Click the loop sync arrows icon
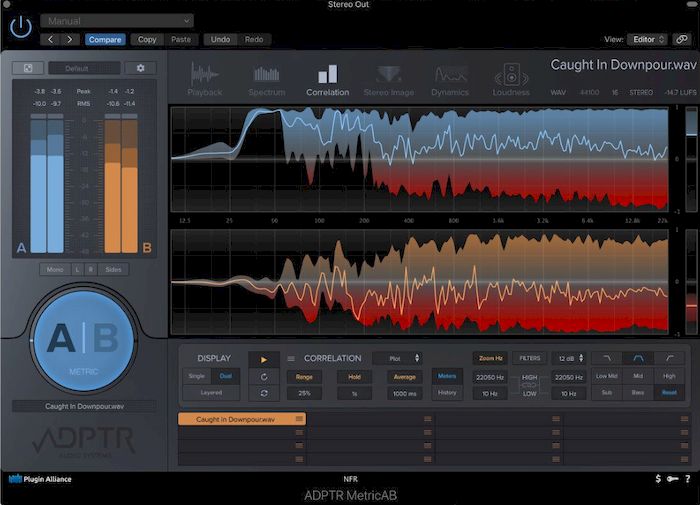Viewport: 700px width, 505px height. coord(264,393)
